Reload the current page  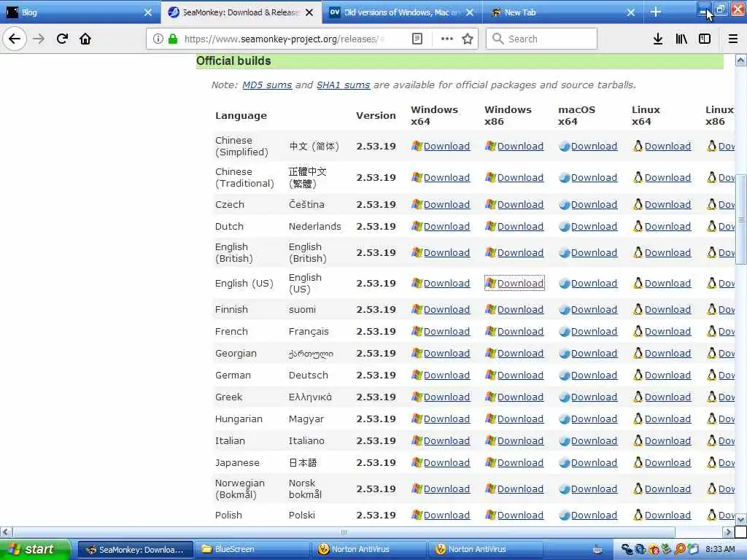(x=62, y=39)
